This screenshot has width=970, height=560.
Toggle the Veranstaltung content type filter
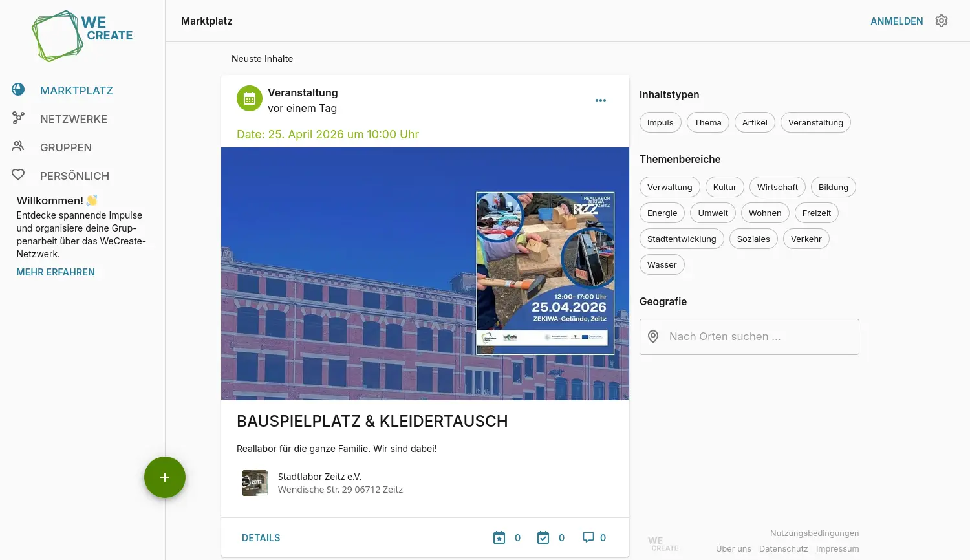tap(815, 122)
